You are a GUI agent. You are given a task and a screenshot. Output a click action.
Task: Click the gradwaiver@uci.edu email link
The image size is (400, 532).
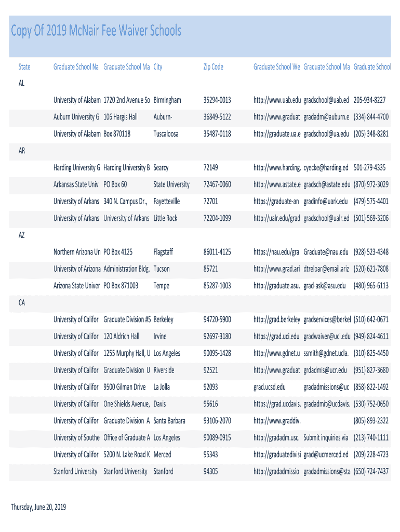click(327, 337)
